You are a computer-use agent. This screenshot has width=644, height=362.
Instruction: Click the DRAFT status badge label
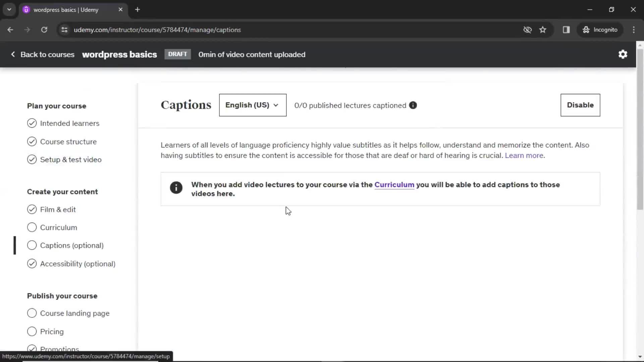177,54
